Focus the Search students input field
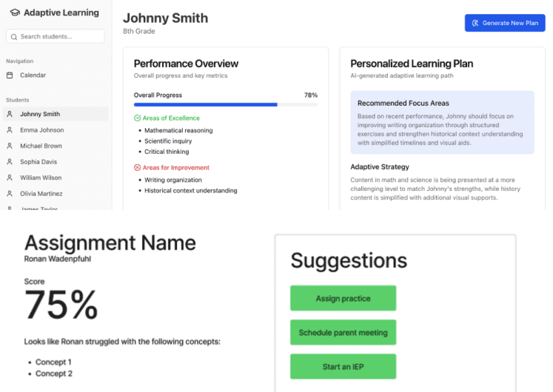Screen dimensions: 553x392 [56, 36]
